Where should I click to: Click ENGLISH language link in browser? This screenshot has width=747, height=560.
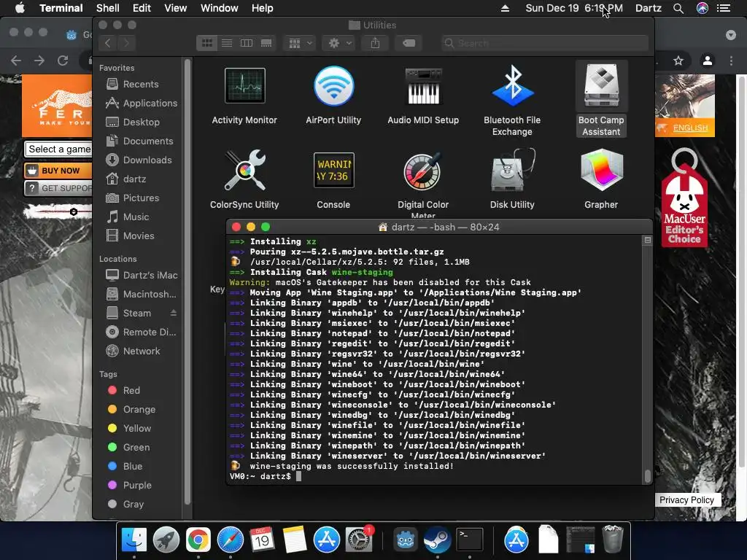click(690, 128)
